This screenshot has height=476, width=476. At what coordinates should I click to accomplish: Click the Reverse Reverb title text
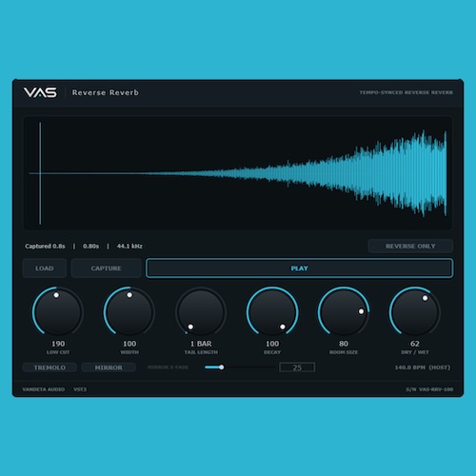pos(106,92)
